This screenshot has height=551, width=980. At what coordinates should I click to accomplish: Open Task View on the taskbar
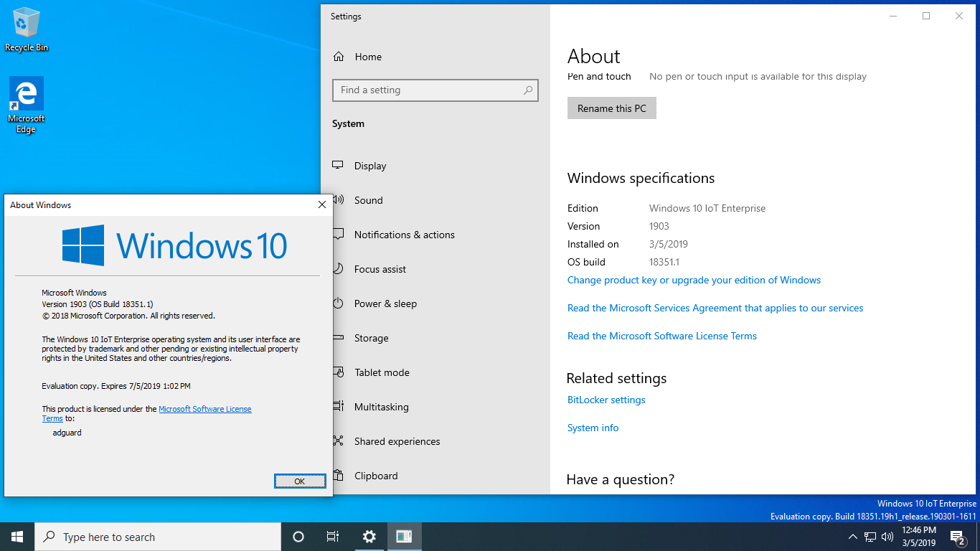(x=333, y=537)
